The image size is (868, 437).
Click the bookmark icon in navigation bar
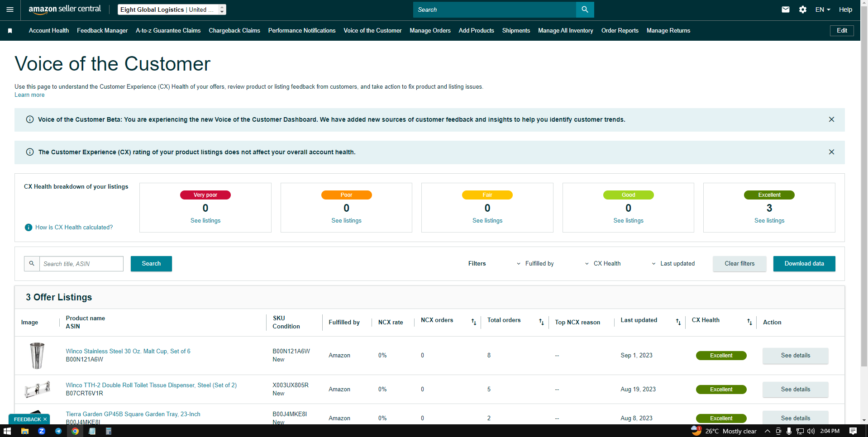click(x=10, y=31)
